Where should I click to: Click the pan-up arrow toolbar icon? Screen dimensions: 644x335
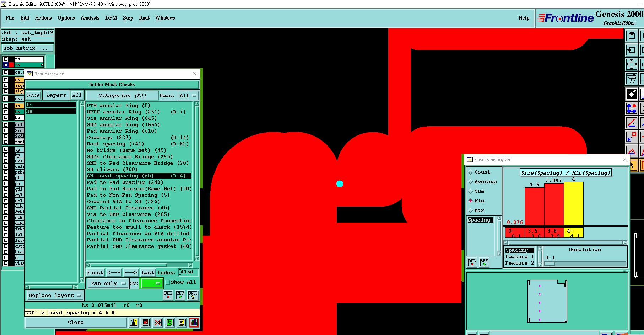coord(632,36)
